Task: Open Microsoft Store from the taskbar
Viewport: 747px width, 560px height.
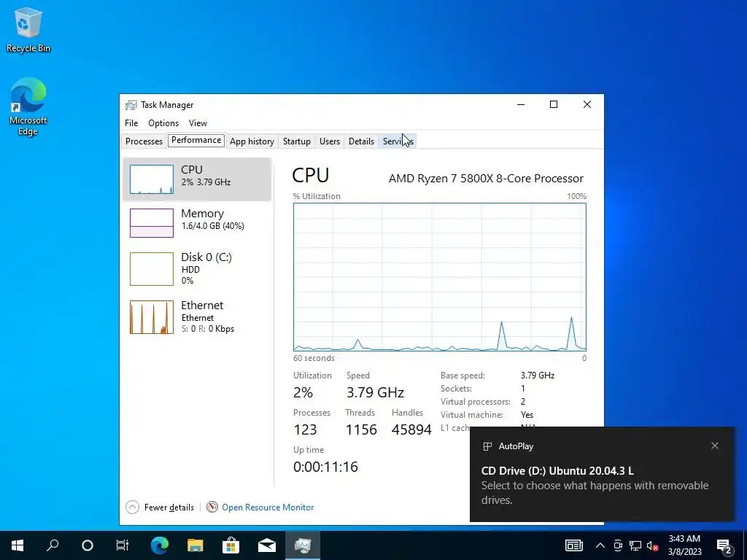Action: pos(231,545)
